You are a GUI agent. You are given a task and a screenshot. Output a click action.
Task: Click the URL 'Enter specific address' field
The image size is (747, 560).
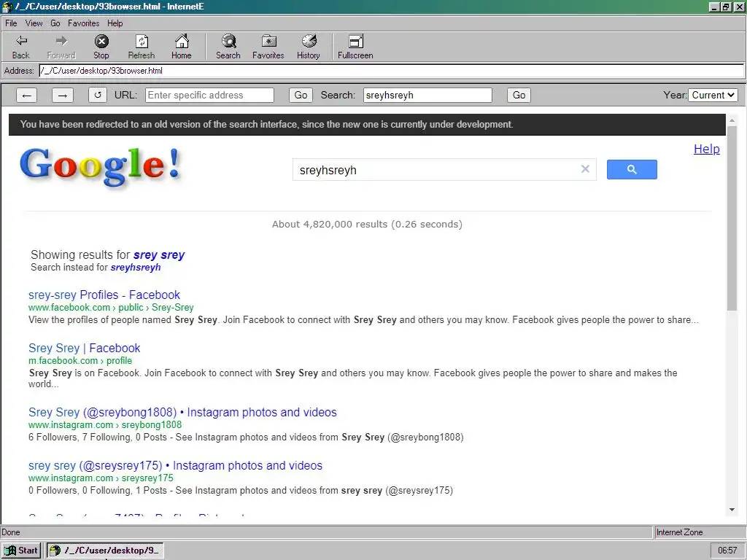pyautogui.click(x=209, y=96)
